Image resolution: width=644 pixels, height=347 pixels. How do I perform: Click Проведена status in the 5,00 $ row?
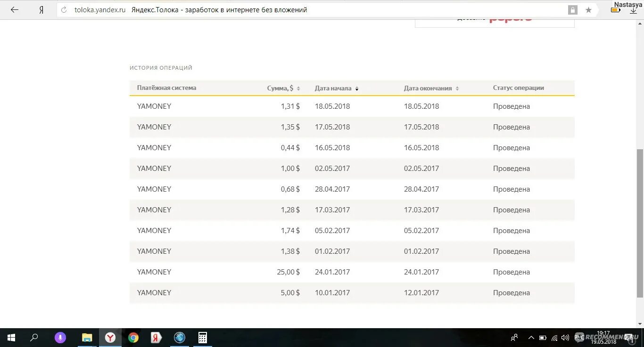point(512,293)
